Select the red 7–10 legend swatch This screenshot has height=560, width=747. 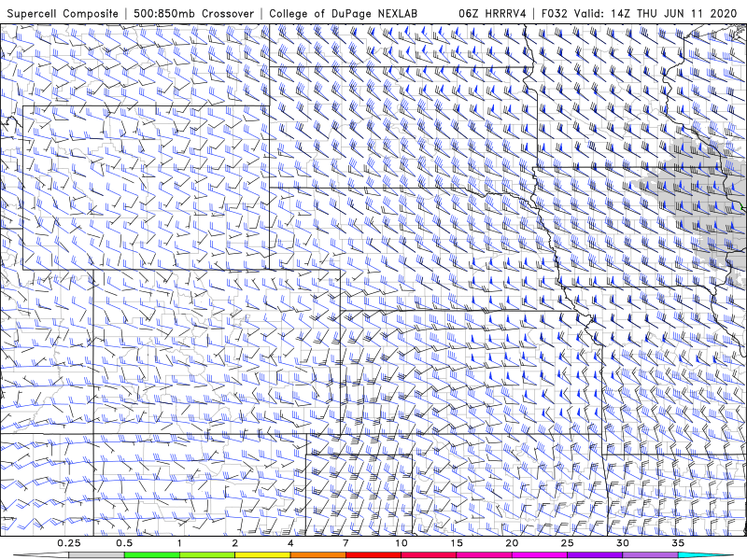point(373,555)
